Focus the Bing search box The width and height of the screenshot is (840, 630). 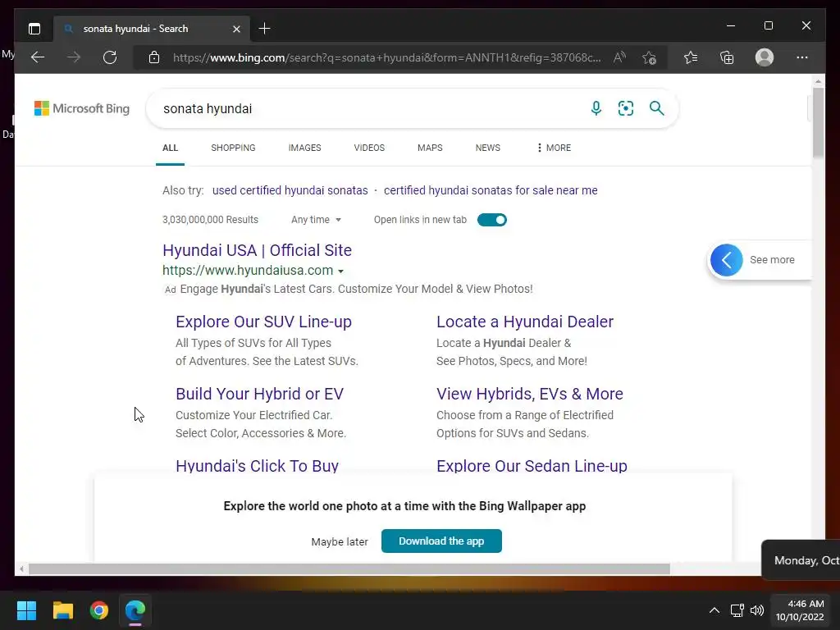370,109
